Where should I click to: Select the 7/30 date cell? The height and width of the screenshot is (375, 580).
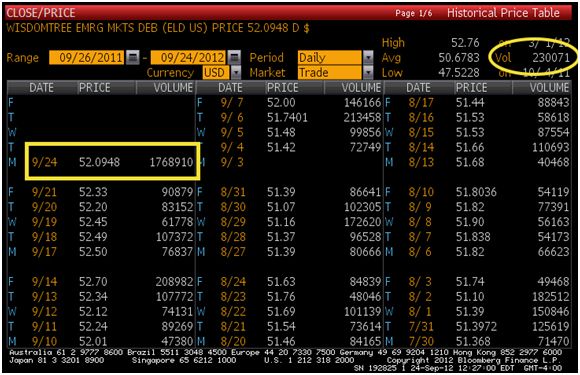click(421, 341)
